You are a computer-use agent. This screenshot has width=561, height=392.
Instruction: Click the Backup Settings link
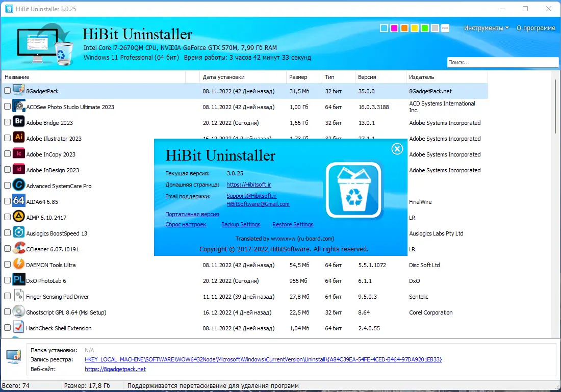point(240,224)
